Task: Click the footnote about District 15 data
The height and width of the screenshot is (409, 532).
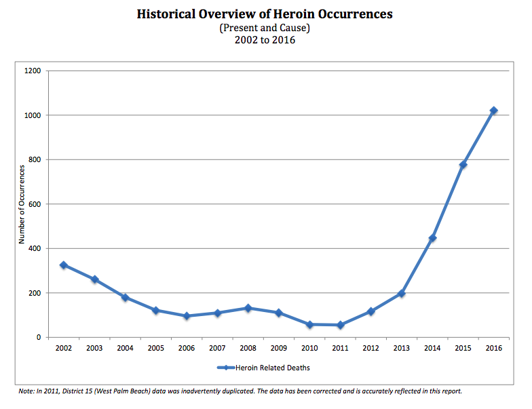Action: (241, 391)
